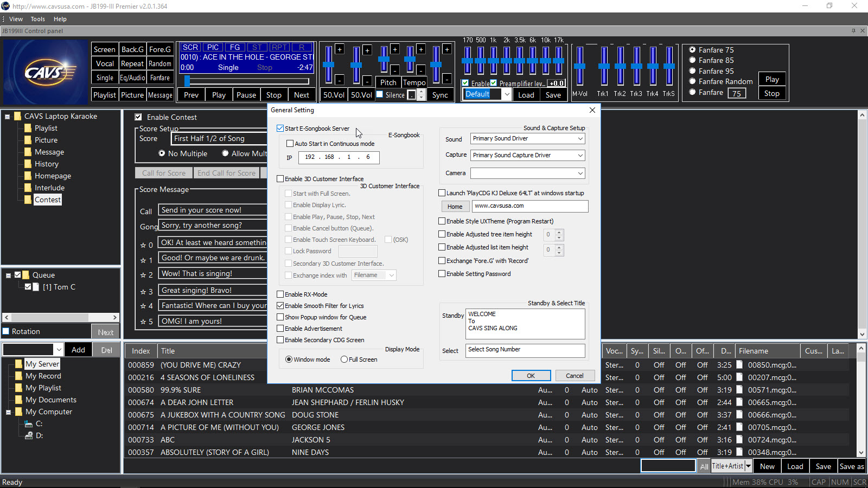Click the SCR indicator in display panel
868x488 pixels.
(190, 47)
